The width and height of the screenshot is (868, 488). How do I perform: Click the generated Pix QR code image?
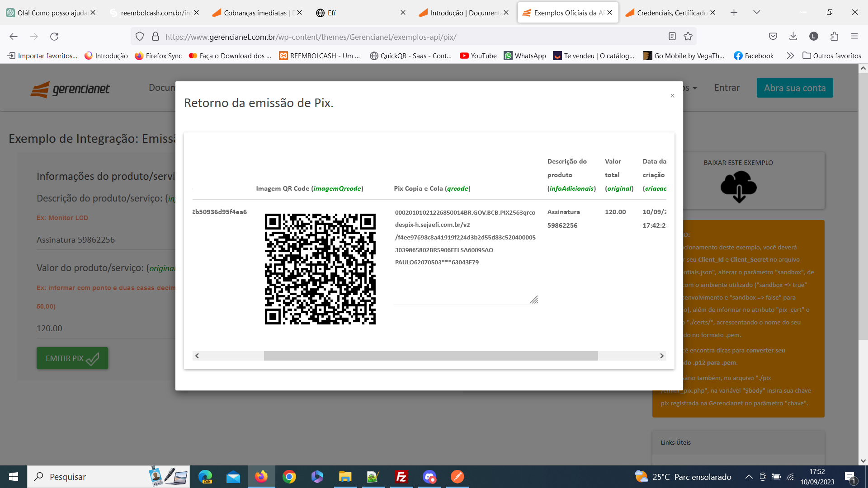tap(320, 269)
